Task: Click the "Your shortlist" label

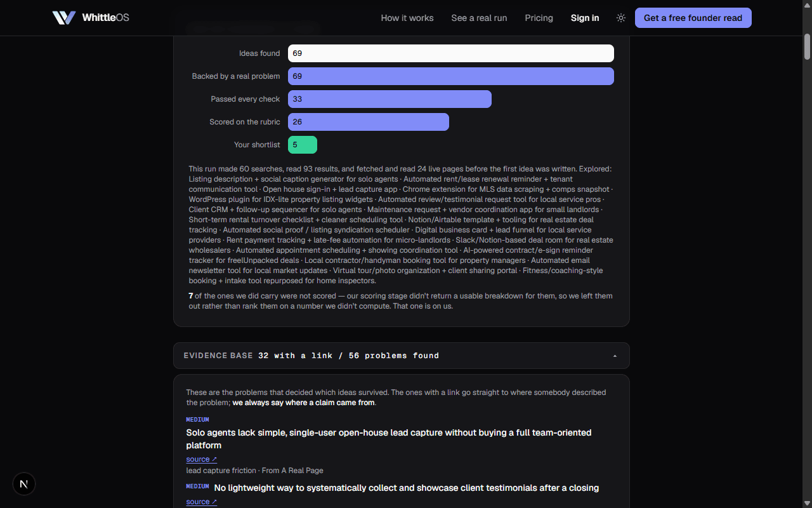Action: click(x=257, y=145)
